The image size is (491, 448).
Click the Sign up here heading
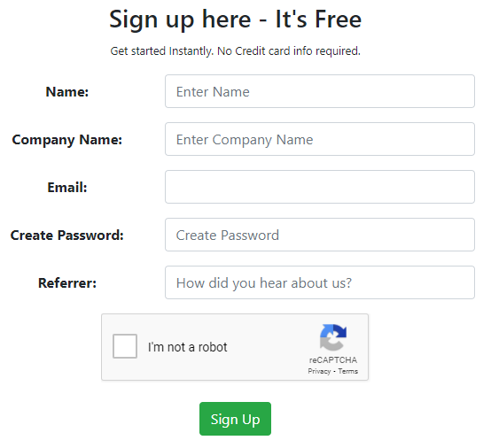click(x=235, y=19)
